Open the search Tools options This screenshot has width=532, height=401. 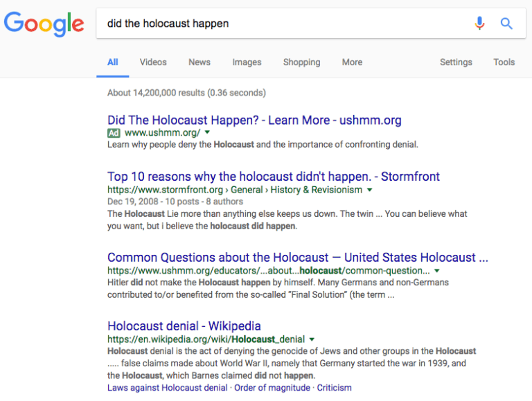[504, 62]
